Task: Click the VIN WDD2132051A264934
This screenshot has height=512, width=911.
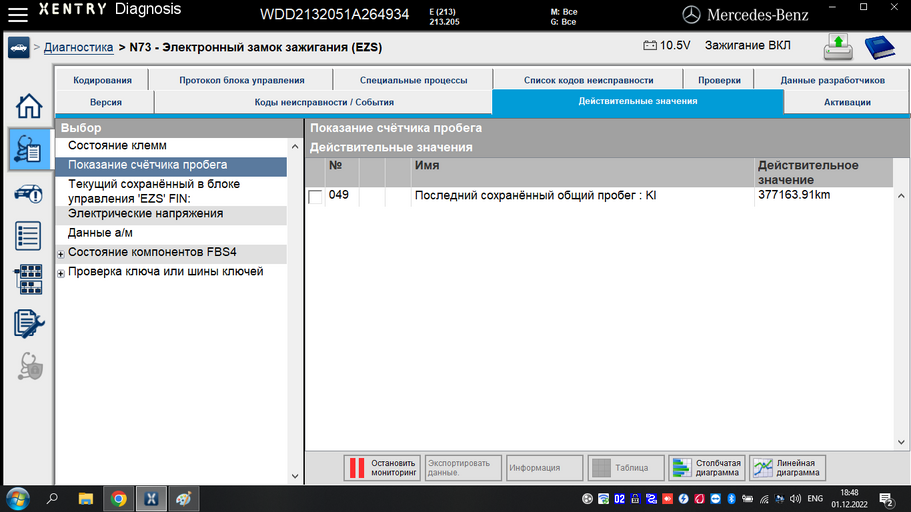Action: pos(334,15)
